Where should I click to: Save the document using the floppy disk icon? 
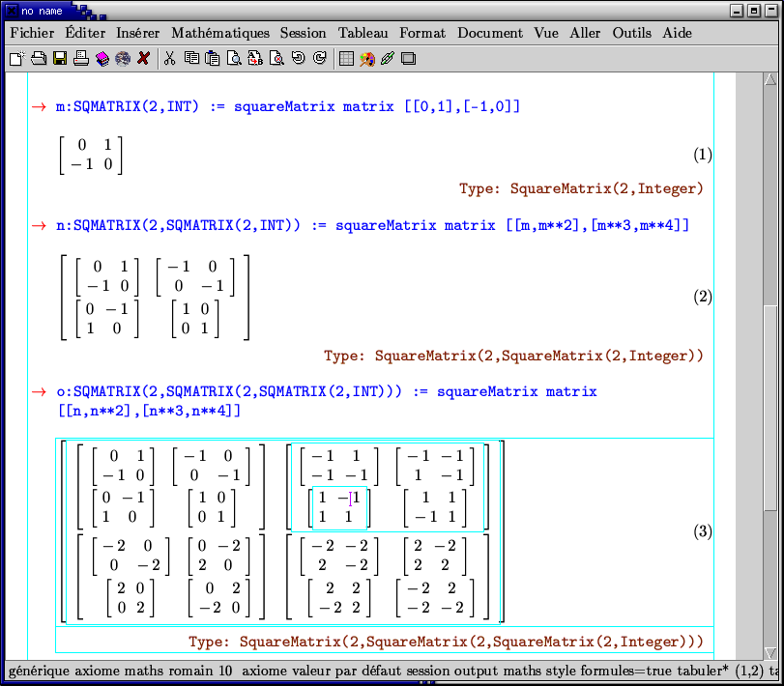pyautogui.click(x=60, y=58)
